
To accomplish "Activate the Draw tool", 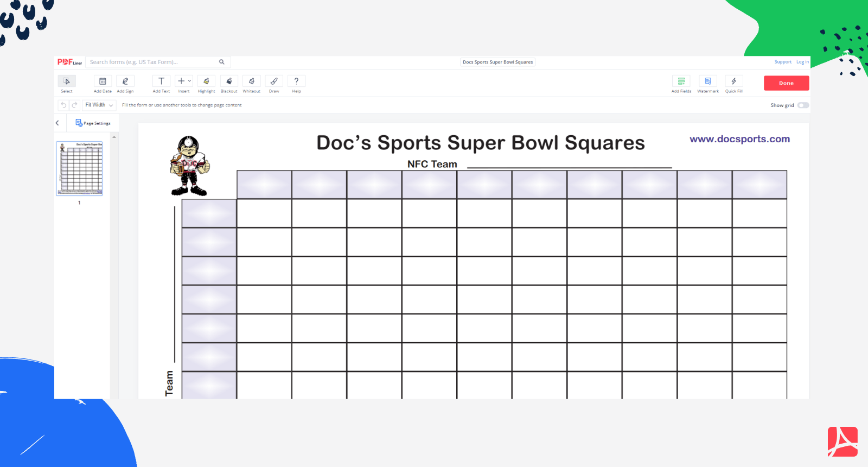I will pyautogui.click(x=274, y=81).
